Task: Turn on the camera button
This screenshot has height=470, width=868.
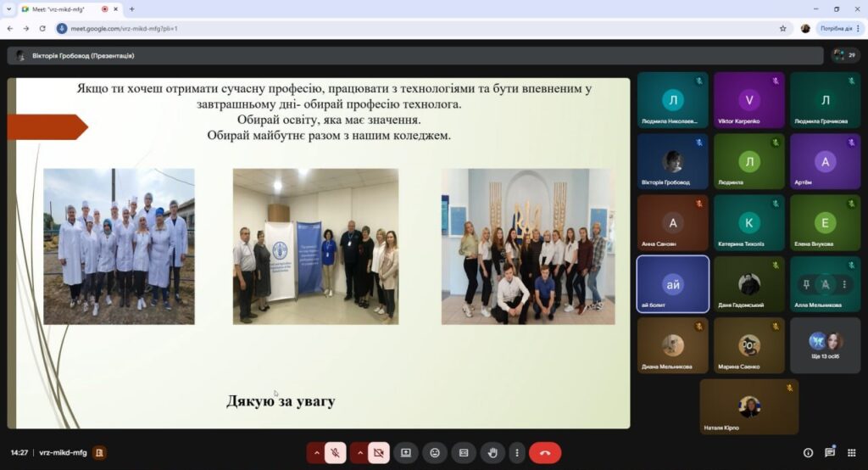Action: [x=378, y=453]
